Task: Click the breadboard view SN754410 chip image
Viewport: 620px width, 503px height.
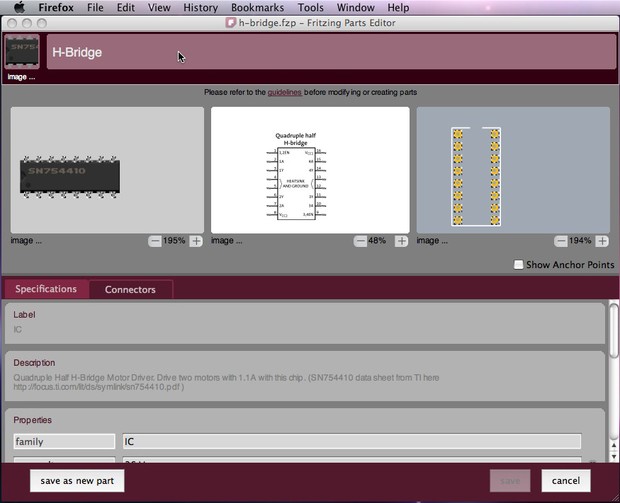Action: (x=70, y=177)
